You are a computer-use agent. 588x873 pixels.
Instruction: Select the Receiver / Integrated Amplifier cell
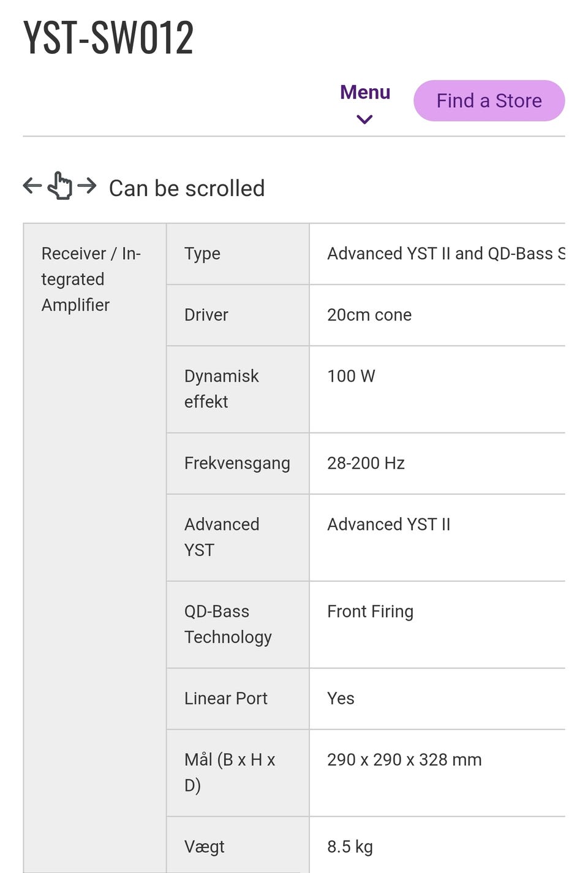tap(91, 279)
